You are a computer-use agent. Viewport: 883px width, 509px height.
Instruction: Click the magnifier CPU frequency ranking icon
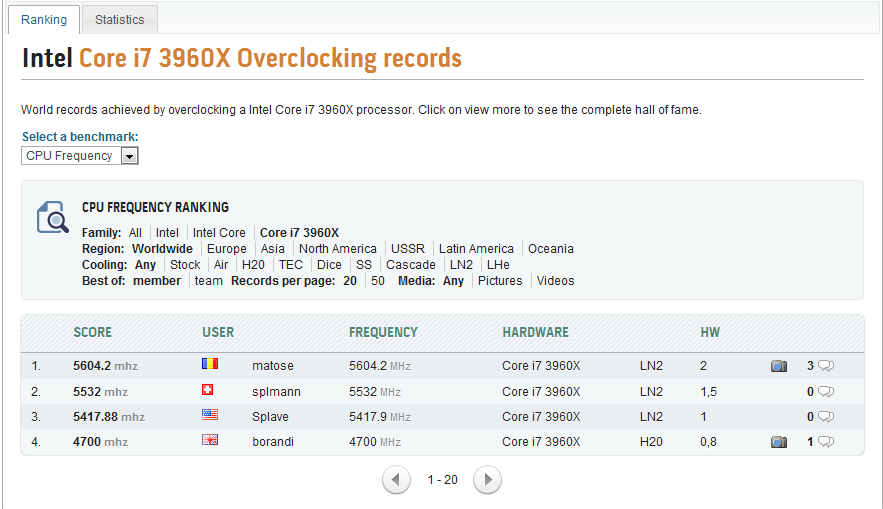point(52,217)
